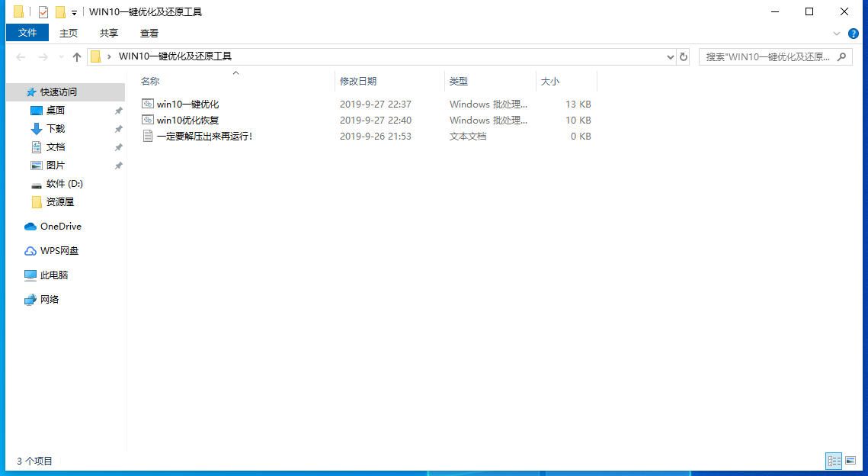Open 文档 in quick access
The image size is (868, 476).
point(56,147)
